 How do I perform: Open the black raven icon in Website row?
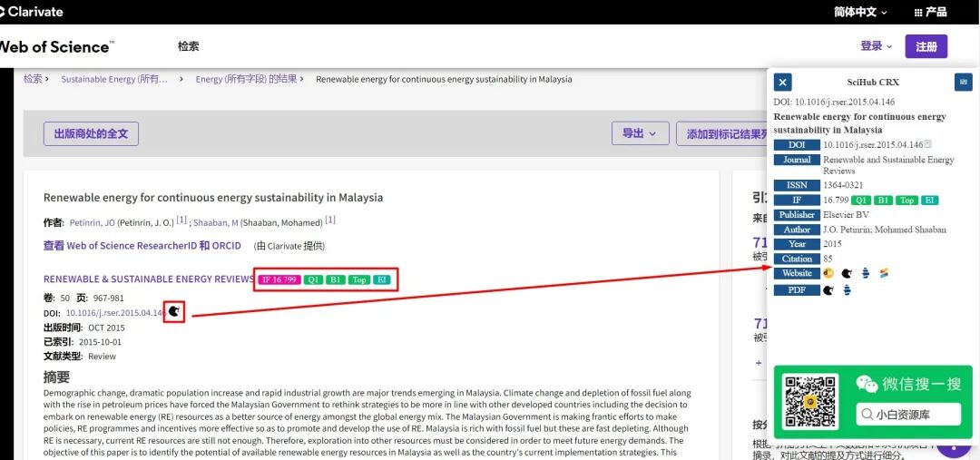tap(847, 273)
